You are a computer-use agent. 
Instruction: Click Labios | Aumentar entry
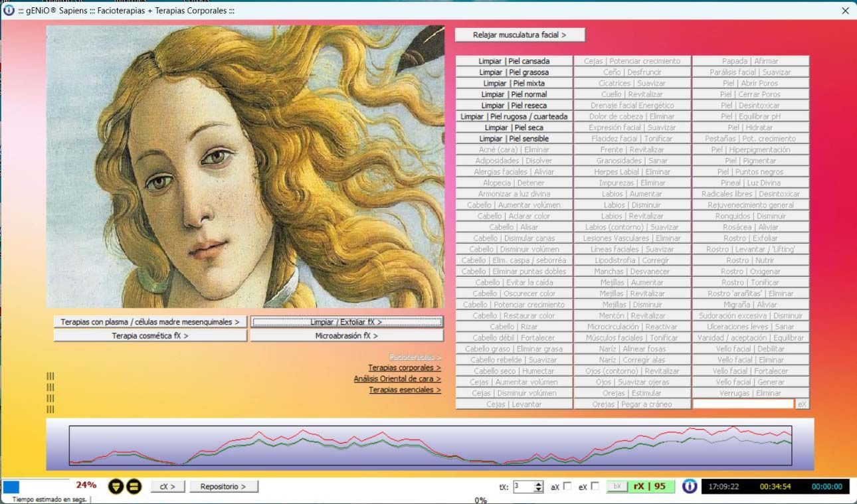632,194
